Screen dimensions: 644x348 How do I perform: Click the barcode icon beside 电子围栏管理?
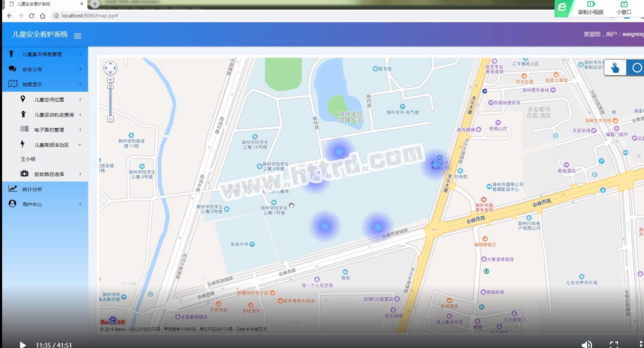[x=24, y=129]
